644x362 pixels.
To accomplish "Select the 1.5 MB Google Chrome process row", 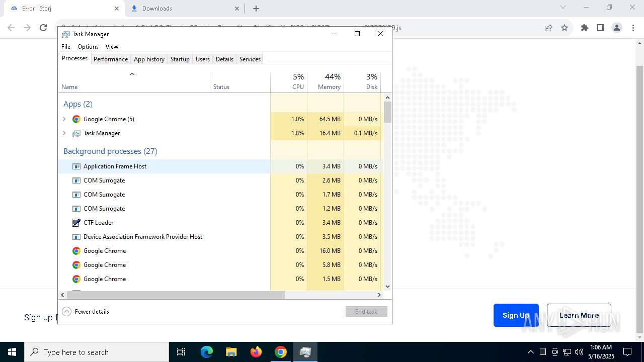I will point(219,279).
